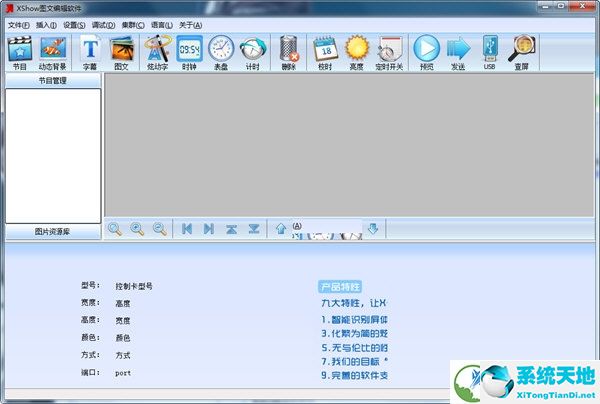Screen dimensions: 600x404
Task: Click the empty program list area
Action: coord(53,156)
